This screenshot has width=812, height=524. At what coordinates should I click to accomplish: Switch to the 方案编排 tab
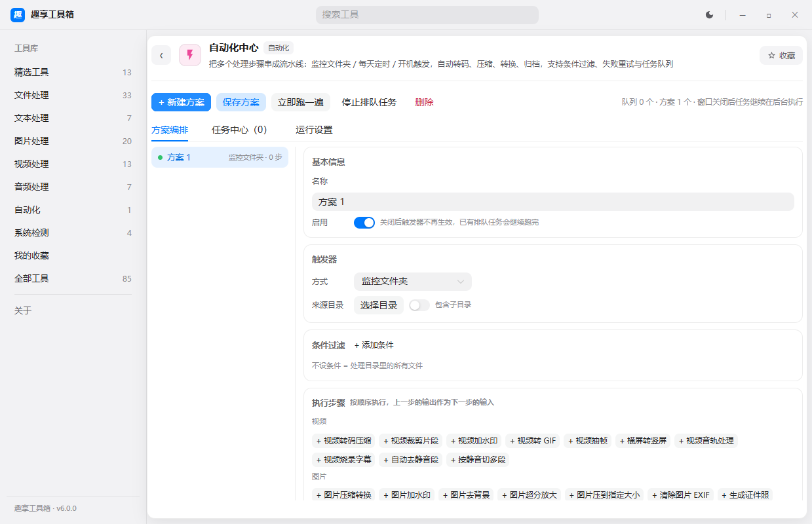pos(170,130)
